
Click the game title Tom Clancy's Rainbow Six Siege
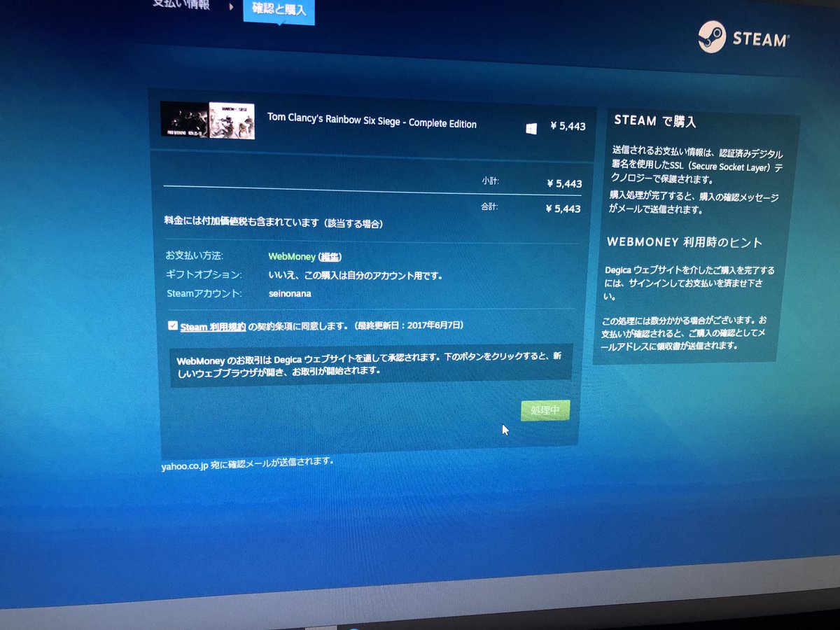coord(372,120)
